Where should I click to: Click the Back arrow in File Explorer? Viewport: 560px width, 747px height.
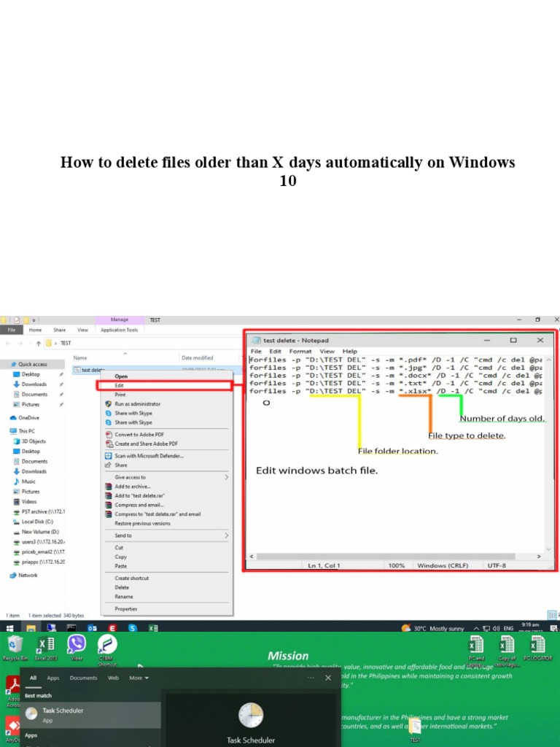(x=8, y=343)
